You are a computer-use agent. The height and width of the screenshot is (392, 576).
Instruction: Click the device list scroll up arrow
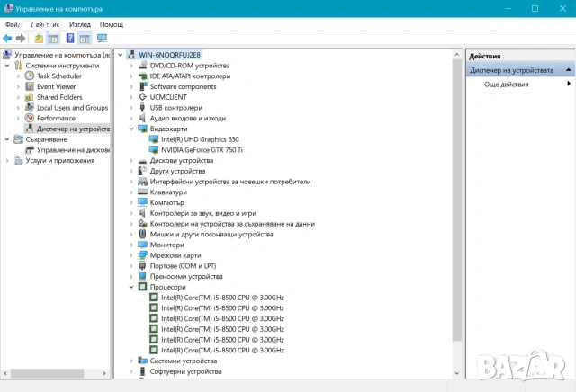point(457,54)
